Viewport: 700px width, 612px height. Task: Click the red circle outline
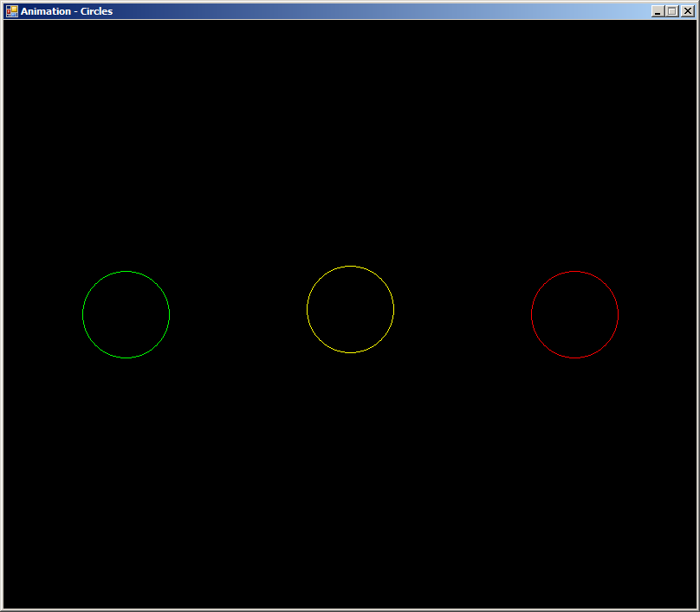point(574,314)
